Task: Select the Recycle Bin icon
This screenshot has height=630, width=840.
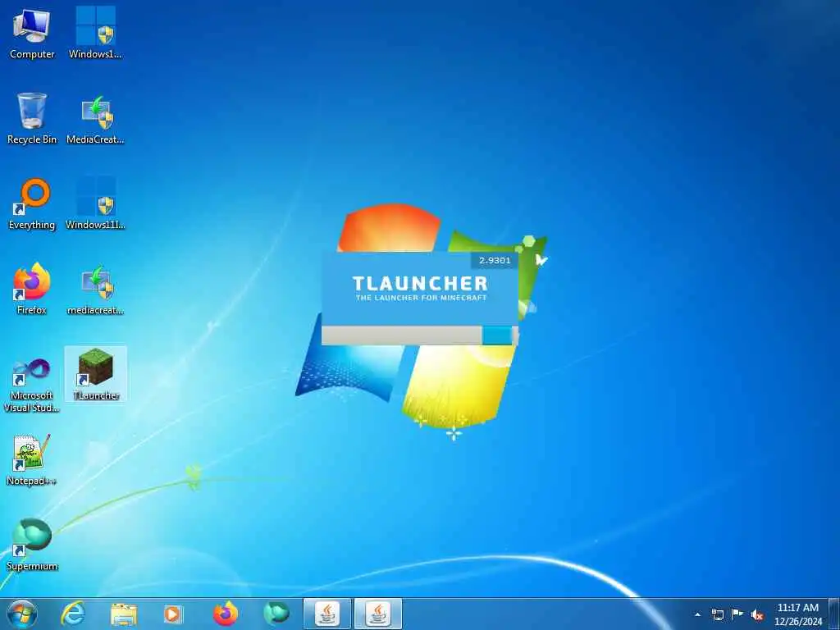Action: 32,118
